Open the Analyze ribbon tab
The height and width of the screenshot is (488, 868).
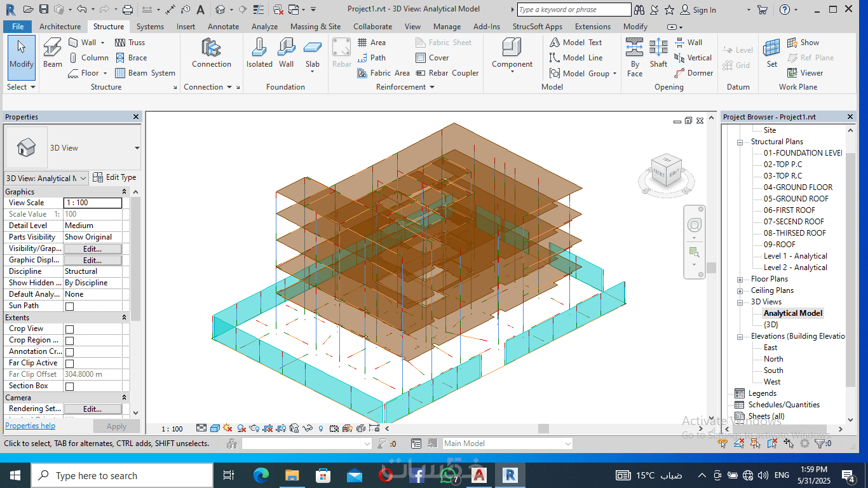coord(264,27)
